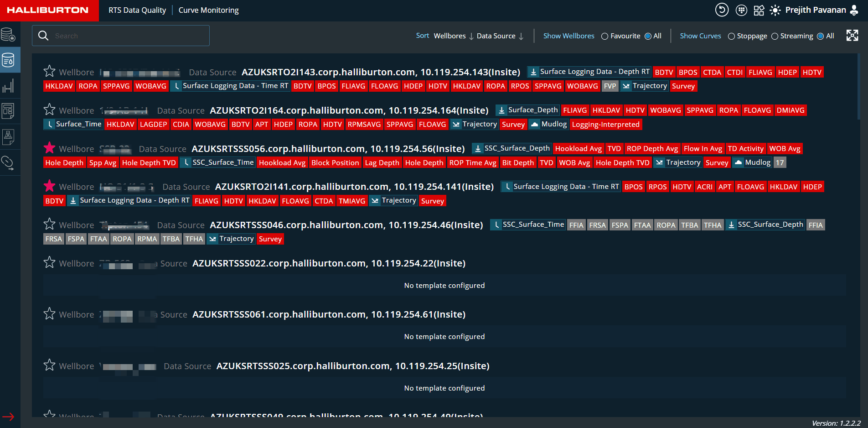Expand the left sidebar red arrow
Screen dimensions: 868x428
[8, 417]
